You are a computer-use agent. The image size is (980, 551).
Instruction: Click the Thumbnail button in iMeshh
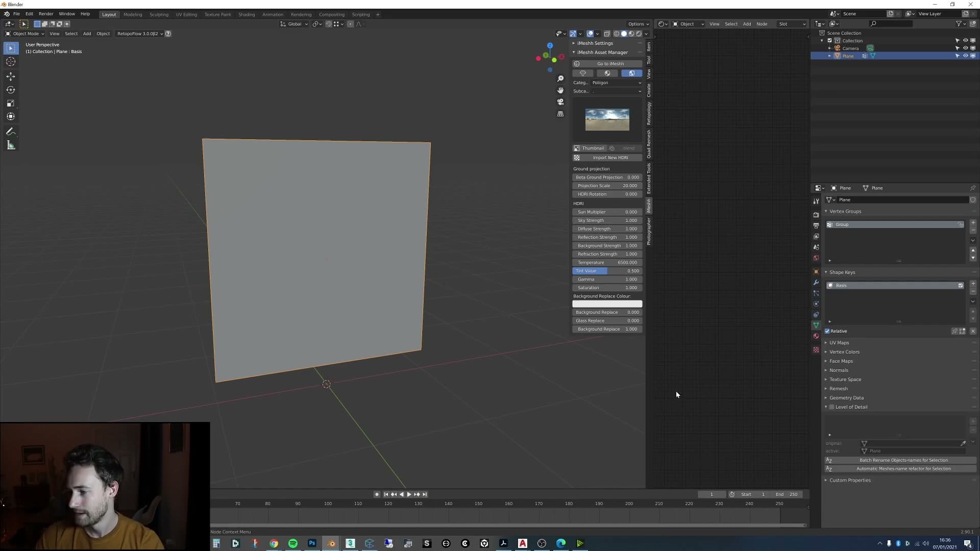[x=590, y=148]
